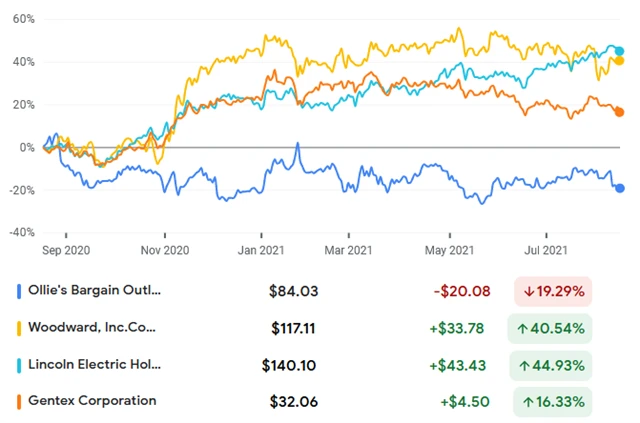Click the teal color bar beside Lincoln Electric
Screen dimensions: 640x423
tap(19, 364)
